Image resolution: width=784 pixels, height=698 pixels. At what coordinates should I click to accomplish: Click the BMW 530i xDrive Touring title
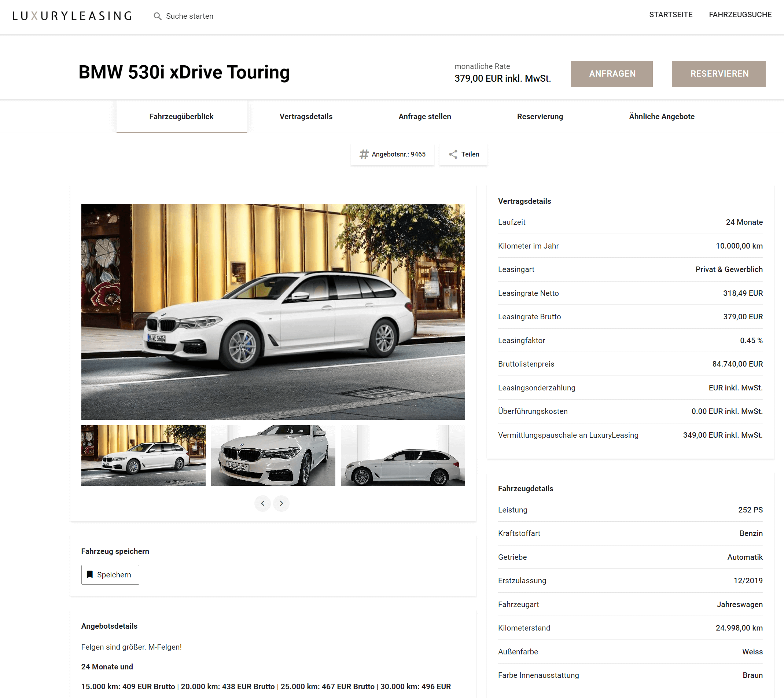pos(184,72)
